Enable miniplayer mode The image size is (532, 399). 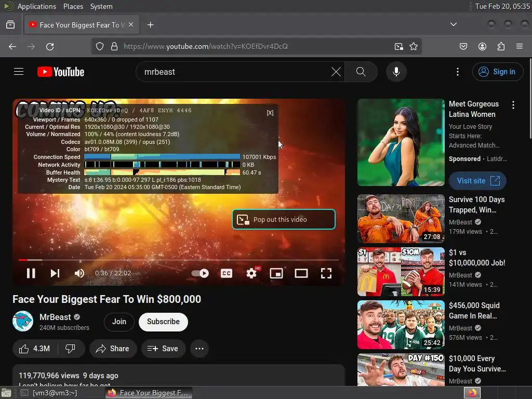click(276, 273)
